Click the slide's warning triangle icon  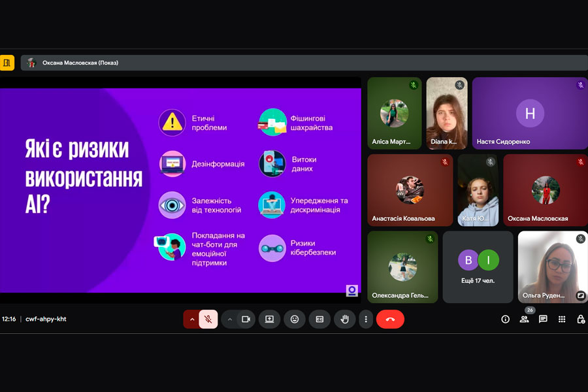click(x=172, y=122)
